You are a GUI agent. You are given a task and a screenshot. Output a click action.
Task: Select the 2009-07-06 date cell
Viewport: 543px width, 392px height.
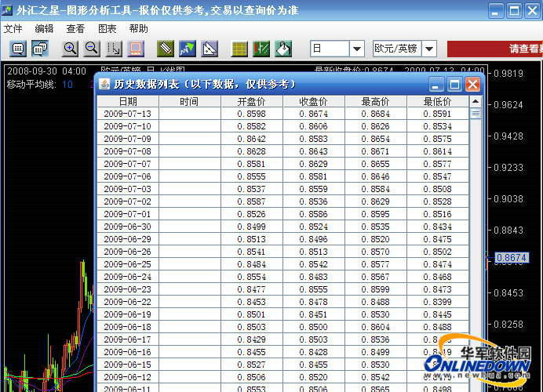tap(128, 176)
